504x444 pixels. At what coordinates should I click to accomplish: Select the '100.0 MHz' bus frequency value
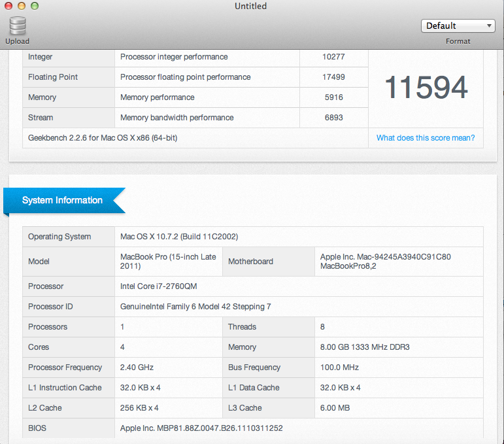pyautogui.click(x=339, y=367)
